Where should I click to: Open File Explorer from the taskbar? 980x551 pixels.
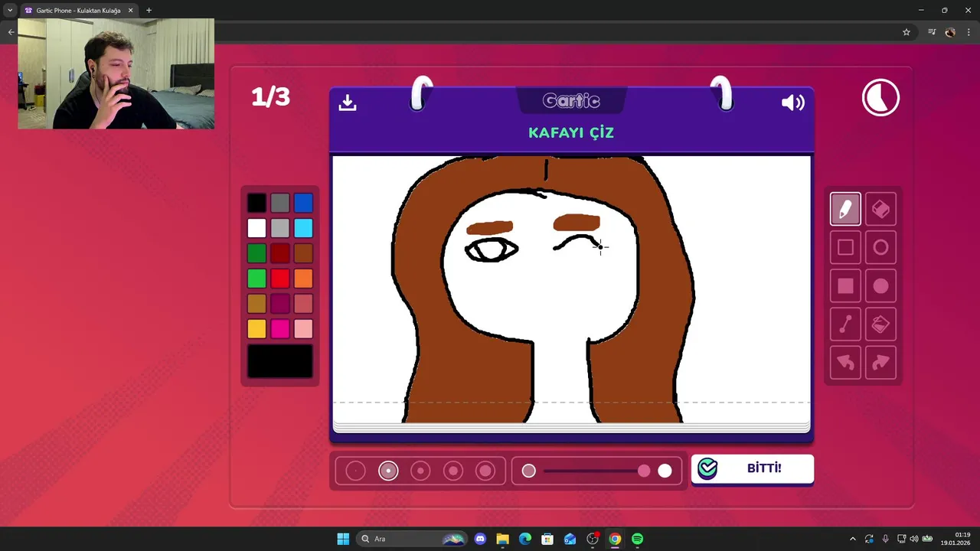pos(502,539)
